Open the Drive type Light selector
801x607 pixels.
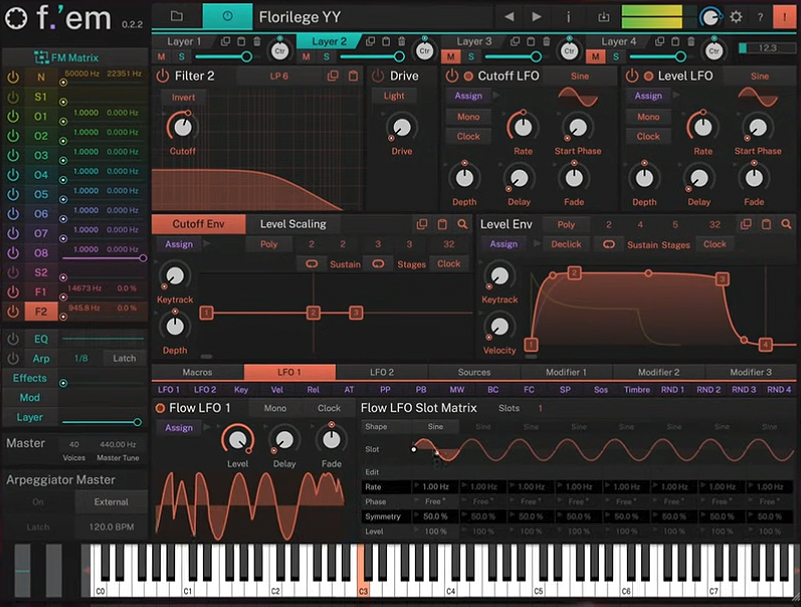pyautogui.click(x=394, y=96)
